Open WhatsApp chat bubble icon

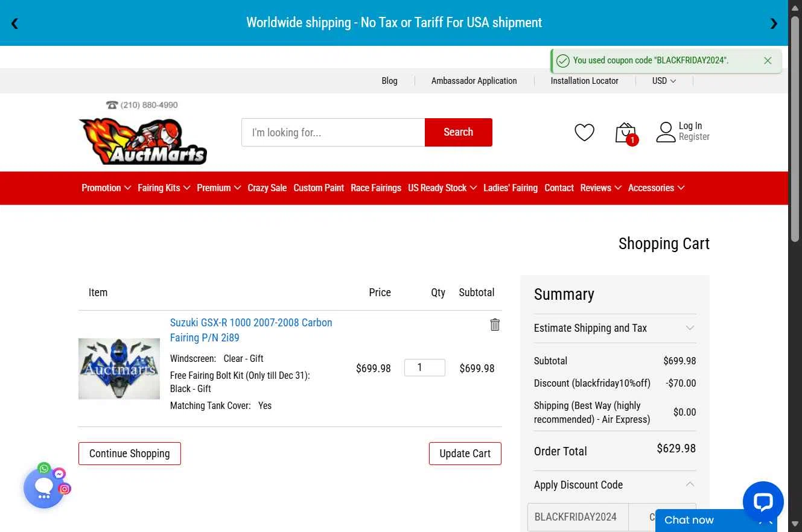coord(44,468)
